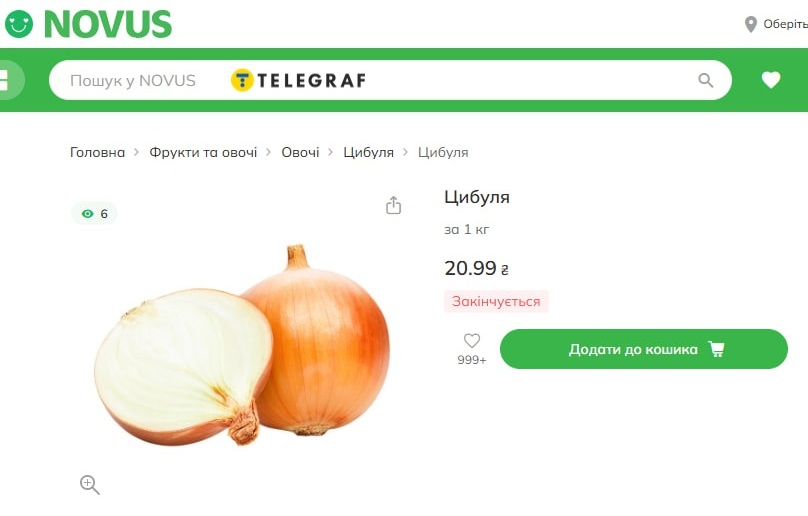
Task: Go to Головна breadcrumb
Action: point(97,153)
